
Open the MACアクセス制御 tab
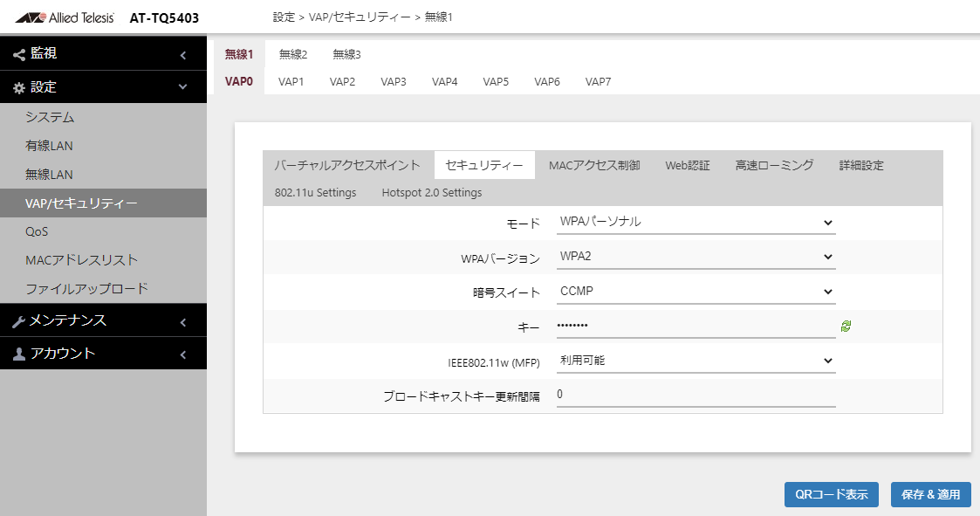(x=593, y=165)
